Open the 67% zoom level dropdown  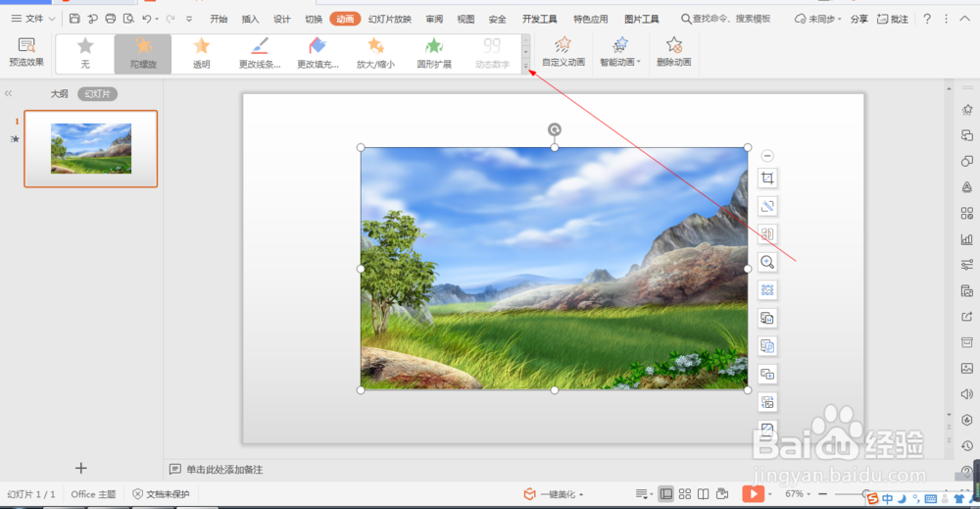point(798,494)
